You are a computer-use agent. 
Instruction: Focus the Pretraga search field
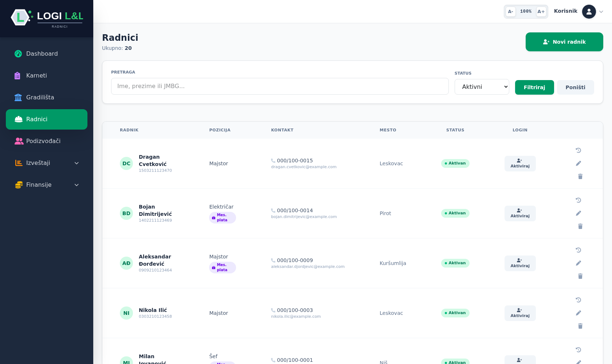[280, 86]
